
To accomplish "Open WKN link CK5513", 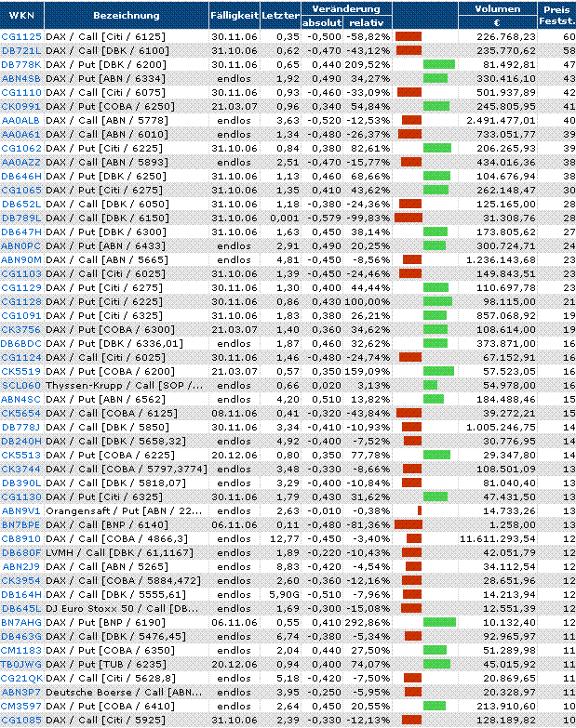I will pos(21,455).
